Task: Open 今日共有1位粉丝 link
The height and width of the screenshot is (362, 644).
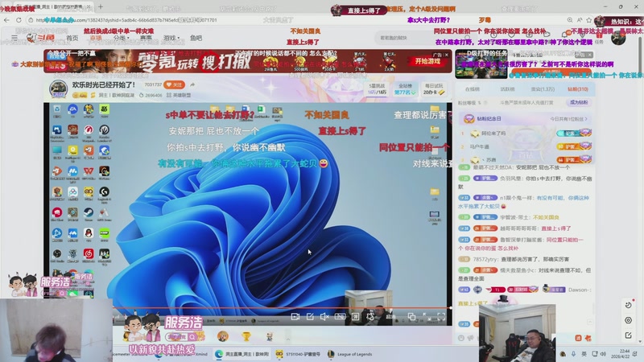Action: 568,118
